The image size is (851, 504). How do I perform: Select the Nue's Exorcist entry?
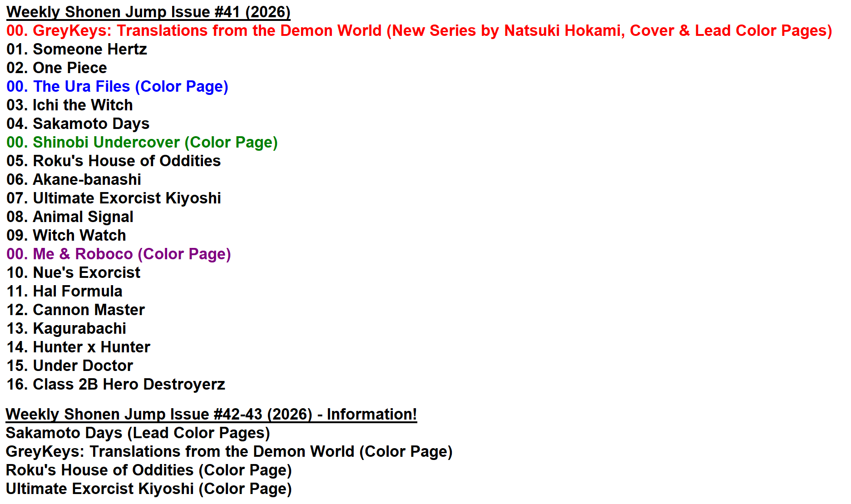point(73,272)
